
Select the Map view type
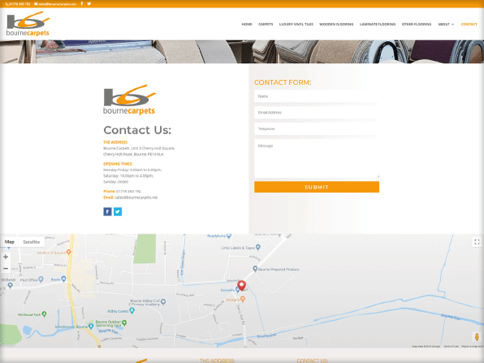tap(10, 242)
